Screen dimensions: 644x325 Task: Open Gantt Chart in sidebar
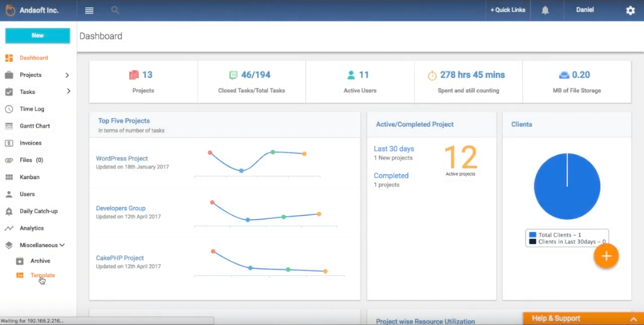(x=35, y=126)
